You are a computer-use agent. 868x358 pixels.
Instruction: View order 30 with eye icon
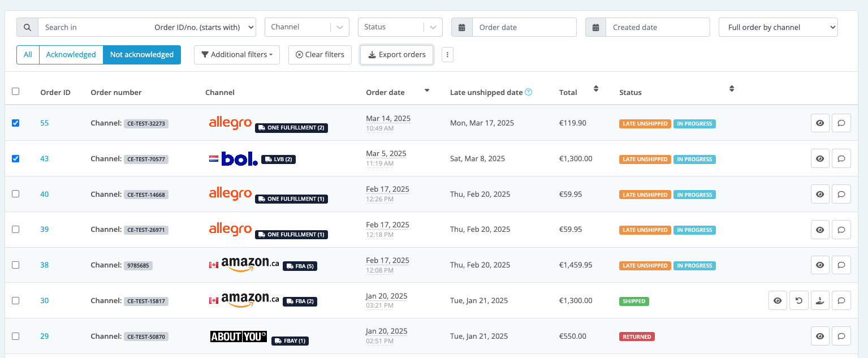tap(778, 301)
